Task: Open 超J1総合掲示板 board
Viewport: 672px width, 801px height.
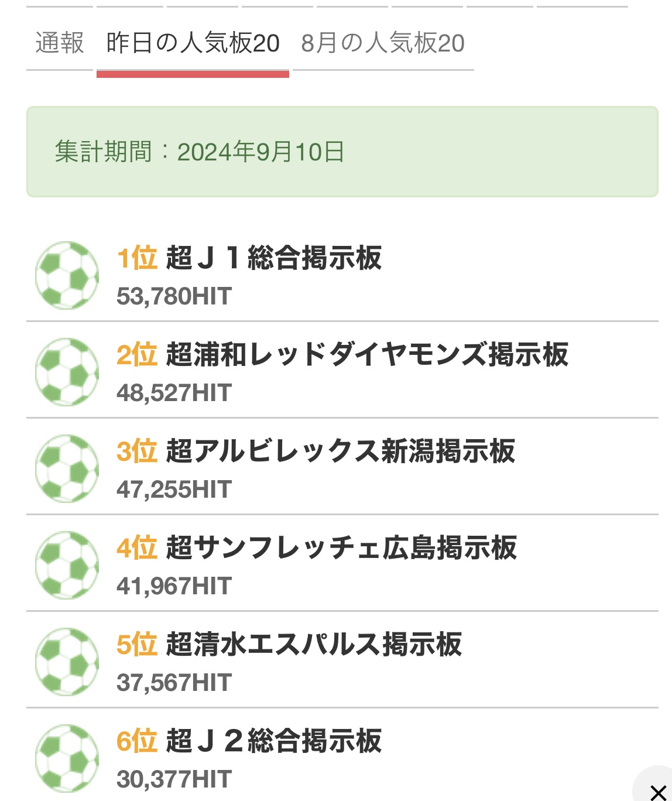Action: click(x=273, y=258)
